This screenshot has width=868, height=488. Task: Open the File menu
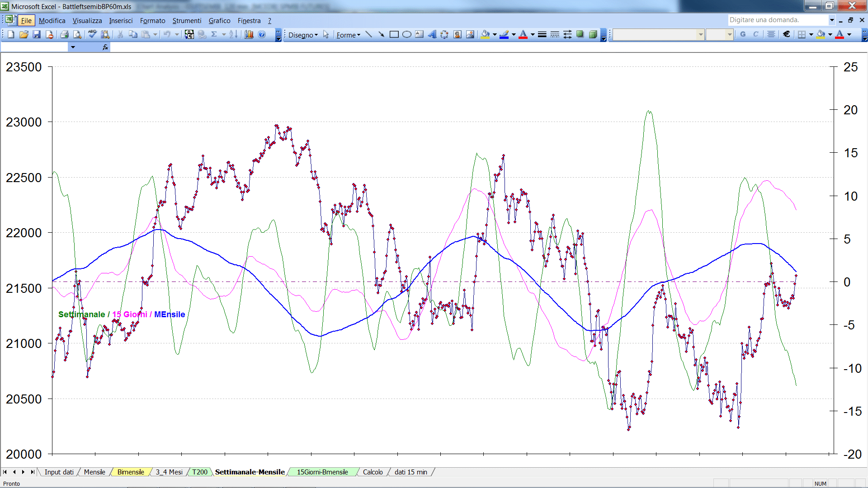pos(26,20)
